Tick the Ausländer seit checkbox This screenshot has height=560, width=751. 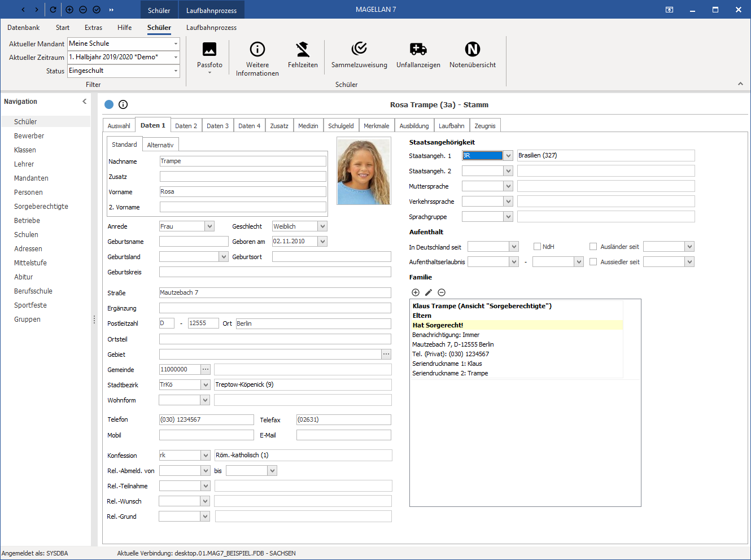coord(593,247)
